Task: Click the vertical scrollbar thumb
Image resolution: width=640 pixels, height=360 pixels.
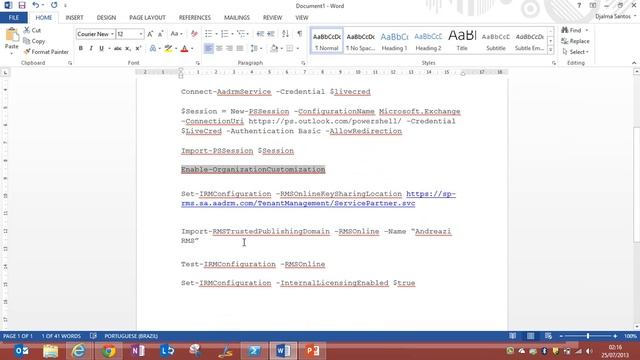Action: click(636, 185)
